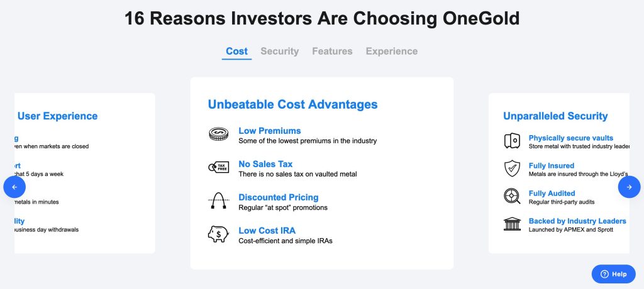Click the Low Premiums heading

(269, 131)
